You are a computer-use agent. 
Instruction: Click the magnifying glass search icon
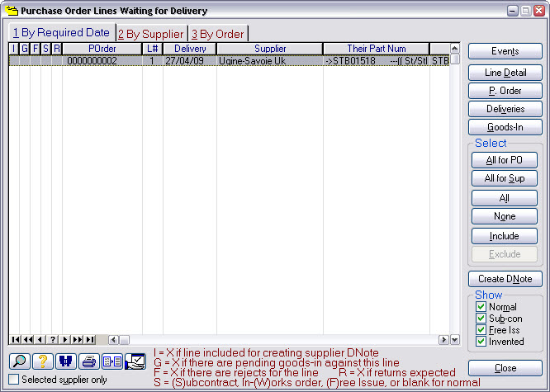(x=20, y=361)
